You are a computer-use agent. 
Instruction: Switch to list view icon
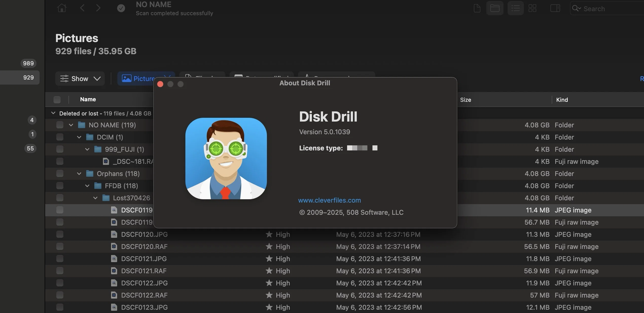tap(515, 8)
